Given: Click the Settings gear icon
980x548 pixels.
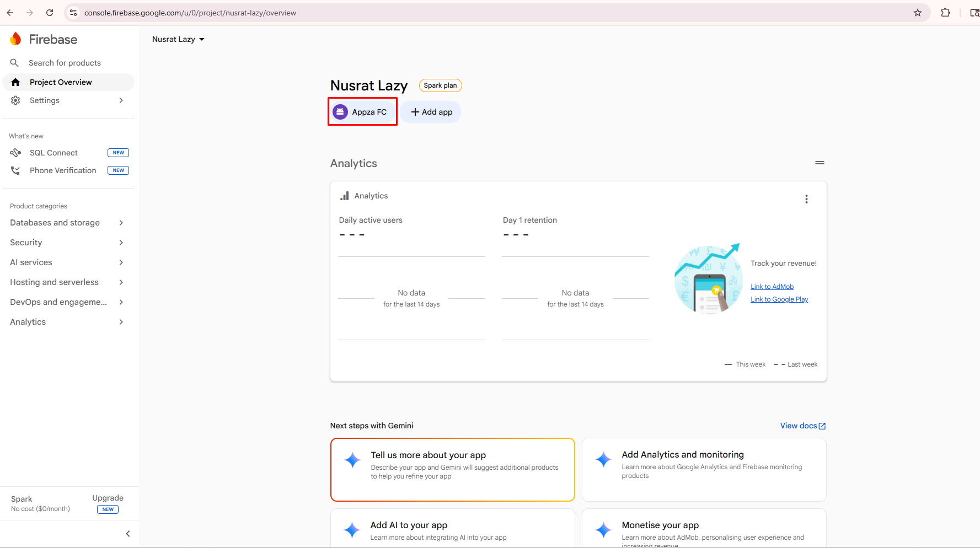Looking at the screenshot, I should [15, 100].
